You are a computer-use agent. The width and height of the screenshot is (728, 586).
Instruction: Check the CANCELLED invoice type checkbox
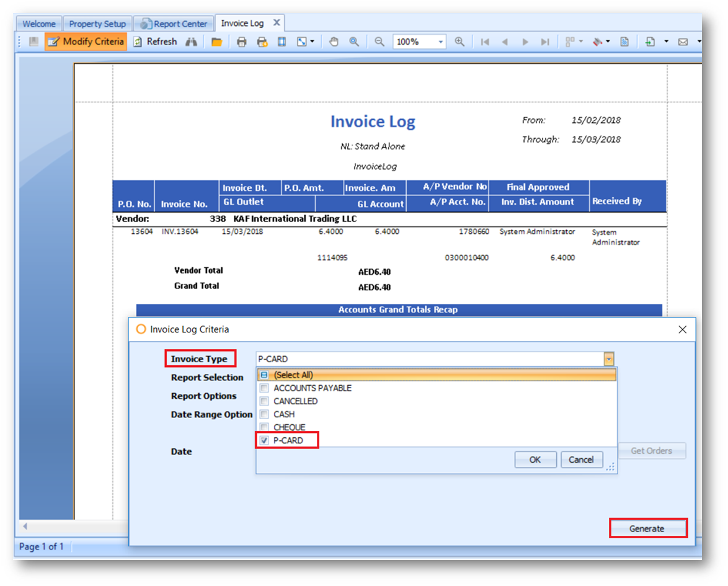[x=264, y=401]
